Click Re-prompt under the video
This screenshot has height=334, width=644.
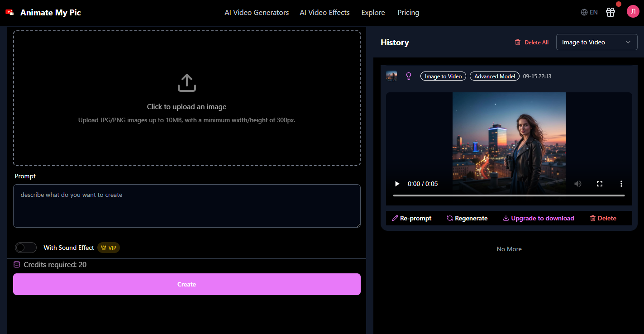[x=412, y=218]
